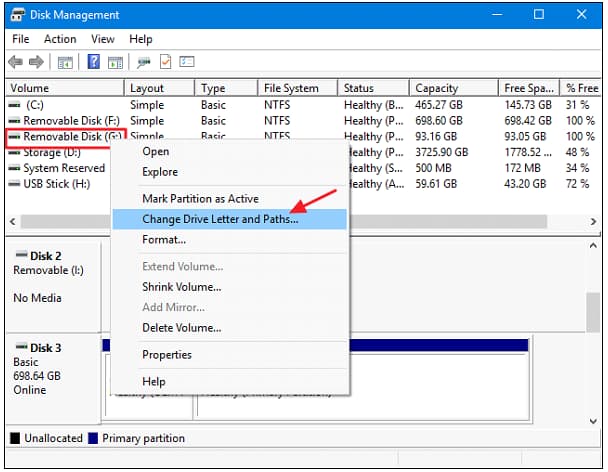608x472 pixels.
Task: Click the 59.61 GB capacity cell
Action: point(436,184)
